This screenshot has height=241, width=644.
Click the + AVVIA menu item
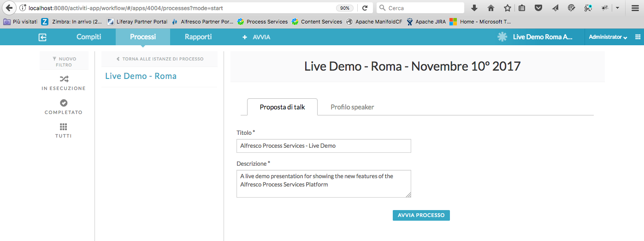click(256, 37)
